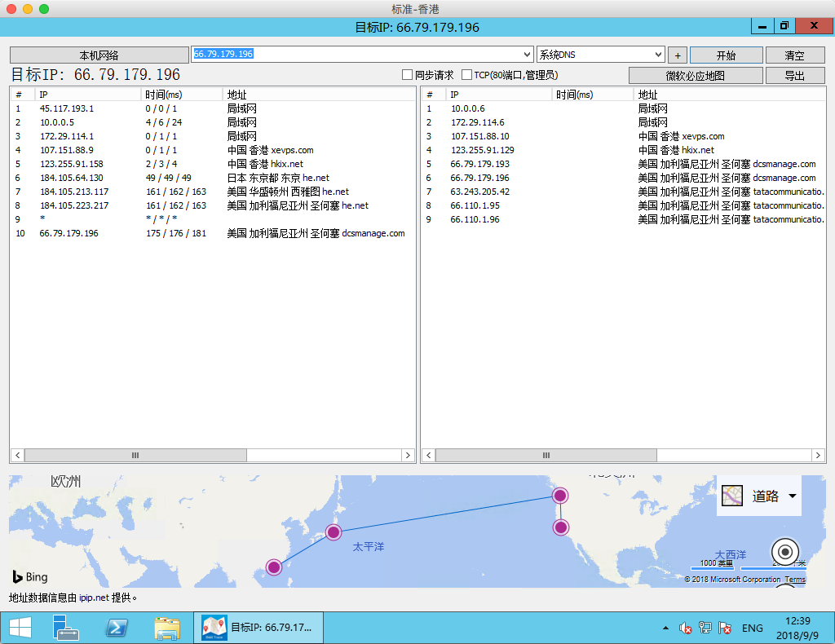Screen dimensions: 835x644
Task: Open File Explorer from the taskbar
Action: click(167, 628)
